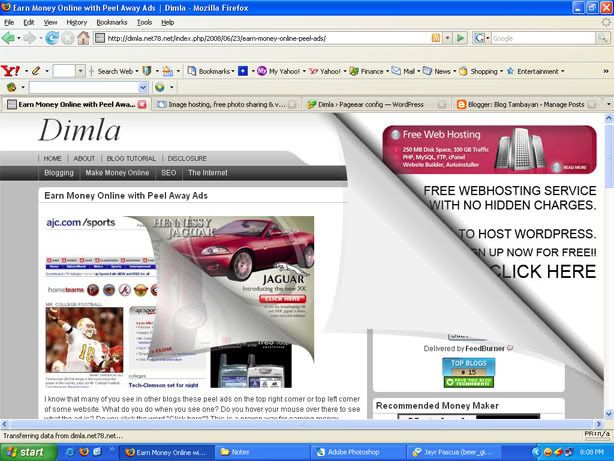Switch to Blogger Blog Tambayan tab
Viewport: 614px width, 461px height.
pyautogui.click(x=526, y=104)
